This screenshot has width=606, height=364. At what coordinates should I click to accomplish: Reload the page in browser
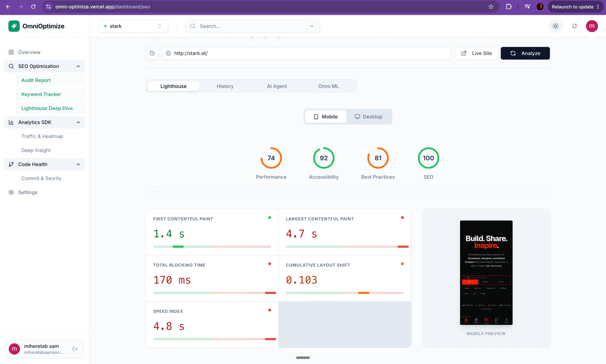33,7
